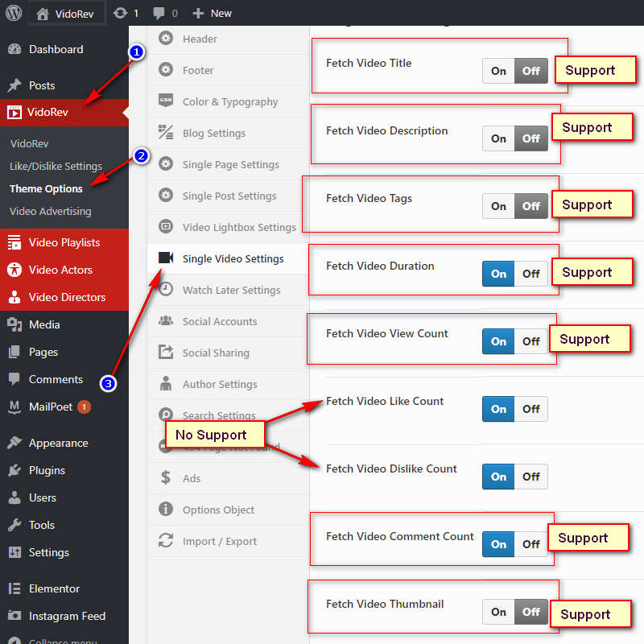This screenshot has width=644, height=644.
Task: Click the Single Video Settings camera icon
Action: [x=166, y=258]
